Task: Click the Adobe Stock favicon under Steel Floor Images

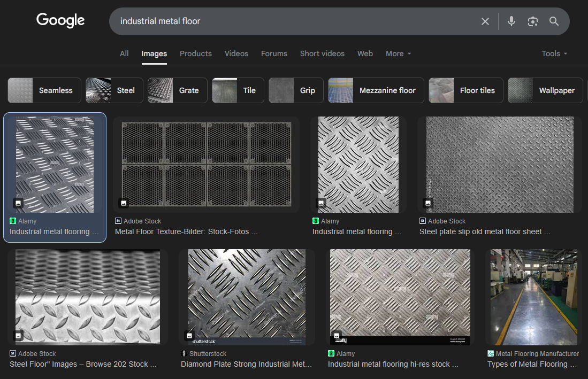Action: coord(13,353)
